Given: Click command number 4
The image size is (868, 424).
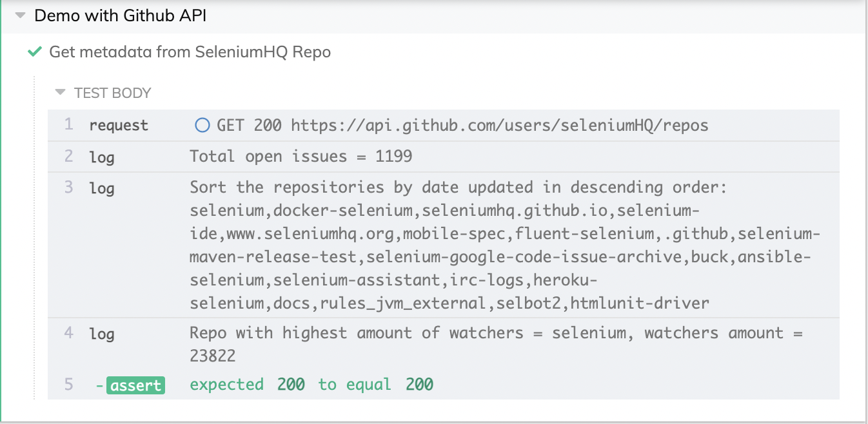Looking at the screenshot, I should point(68,334).
